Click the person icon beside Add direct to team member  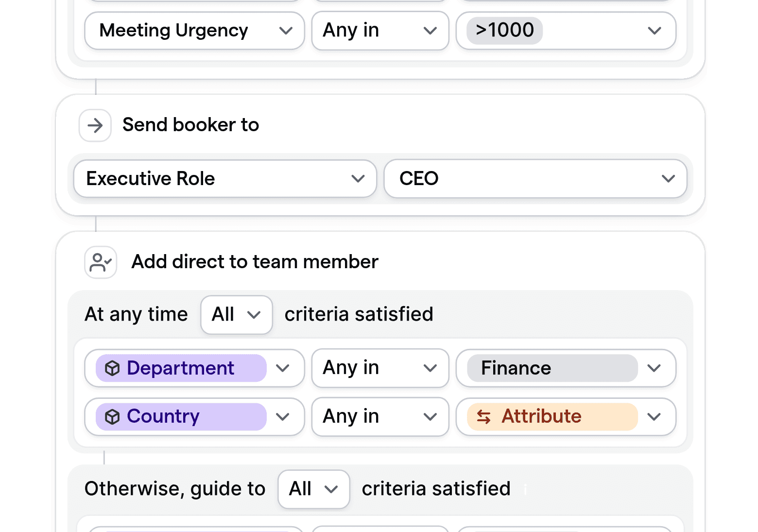pos(100,262)
